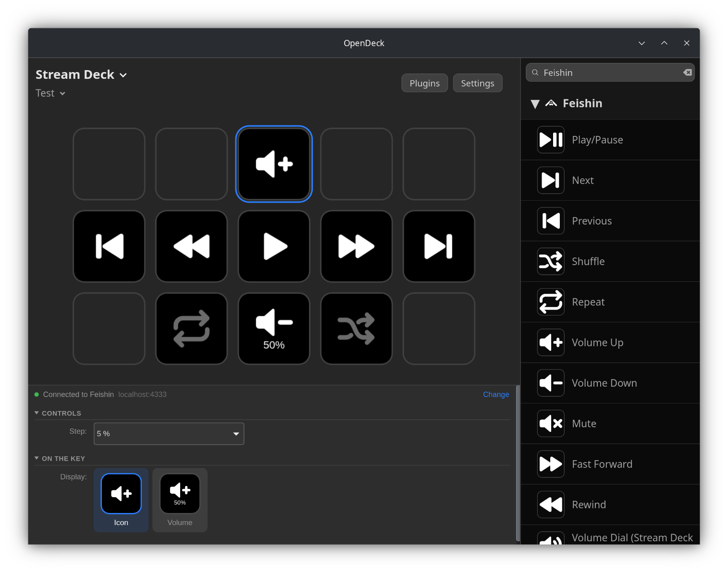Screen dimensions: 728x573
Task: Click the Next action icon in the Feishin list
Action: [x=551, y=180]
